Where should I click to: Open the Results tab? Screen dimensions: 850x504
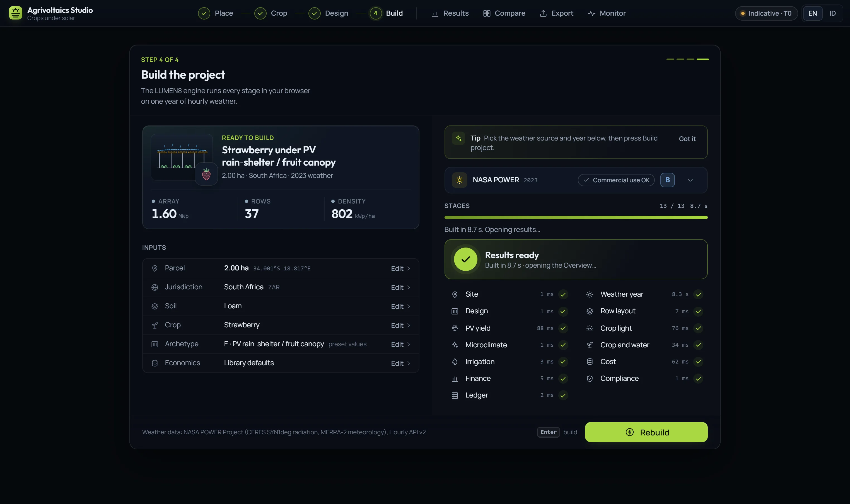pos(450,13)
